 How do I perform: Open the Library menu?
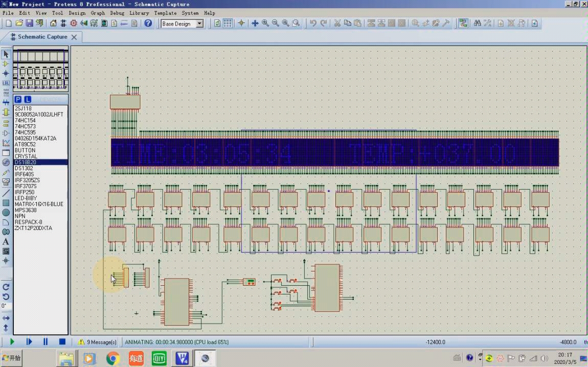tap(139, 13)
